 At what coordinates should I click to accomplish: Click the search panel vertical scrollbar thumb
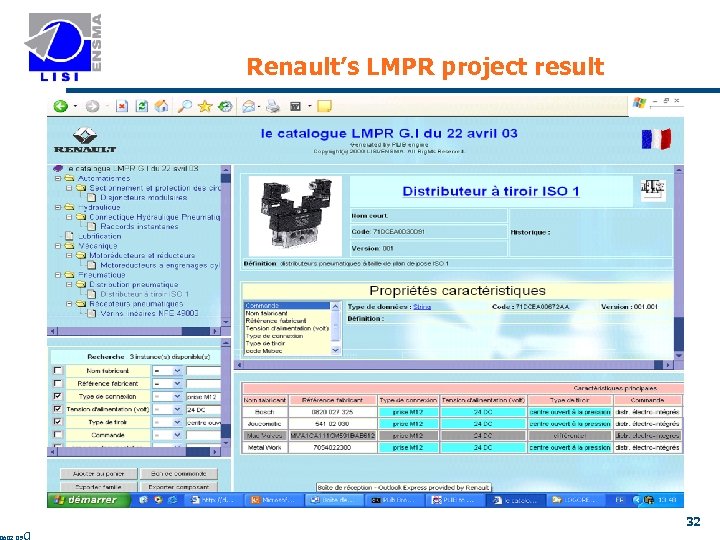(x=225, y=430)
